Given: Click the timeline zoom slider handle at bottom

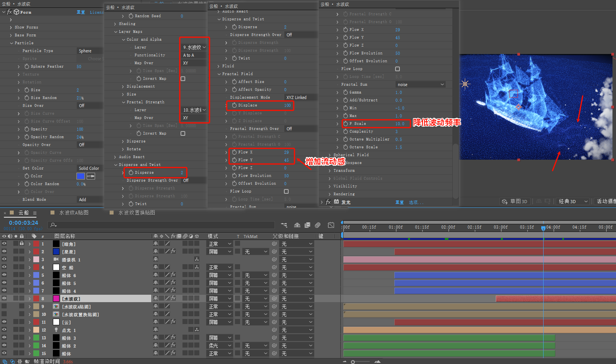Looking at the screenshot, I should pos(353,362).
